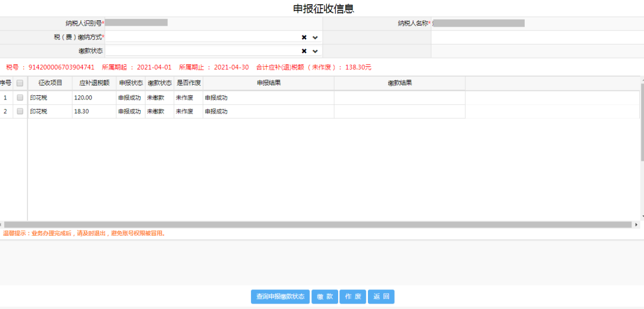Click the 作废 button
The width and height of the screenshot is (644, 309).
pyautogui.click(x=353, y=296)
